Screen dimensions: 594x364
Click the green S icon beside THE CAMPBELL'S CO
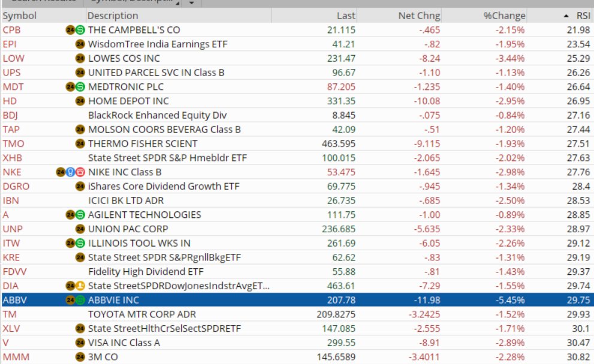point(80,30)
